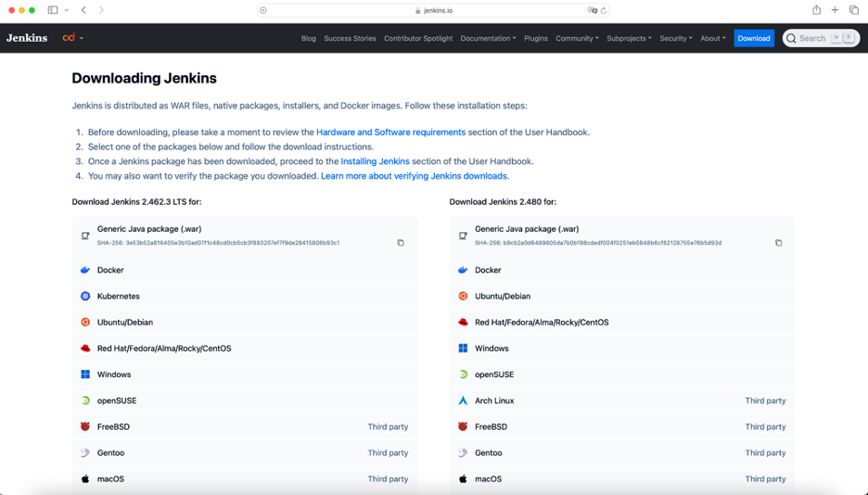Open Hardware and Software requirements link
This screenshot has height=495, width=868.
[390, 133]
